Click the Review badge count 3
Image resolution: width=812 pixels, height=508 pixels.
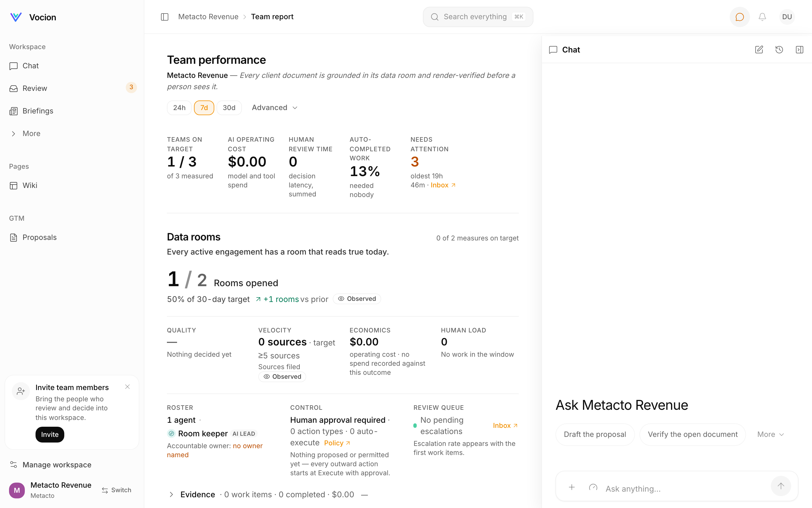coord(131,87)
